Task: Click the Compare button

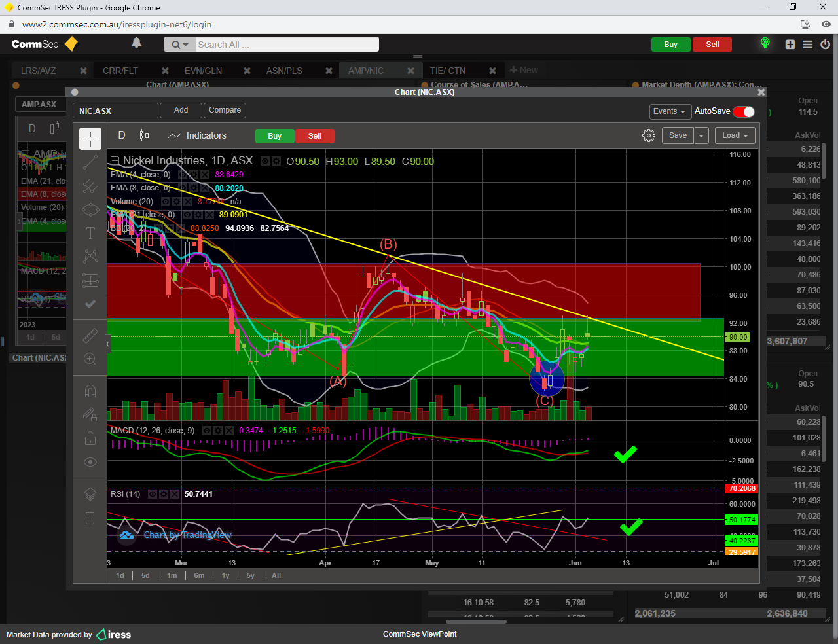Action: click(225, 110)
